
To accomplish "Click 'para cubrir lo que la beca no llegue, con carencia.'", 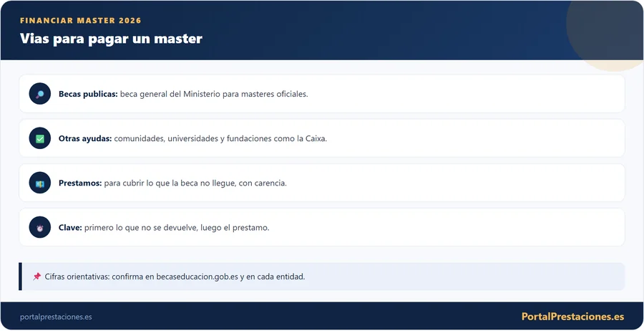I will pyautogui.click(x=195, y=183).
